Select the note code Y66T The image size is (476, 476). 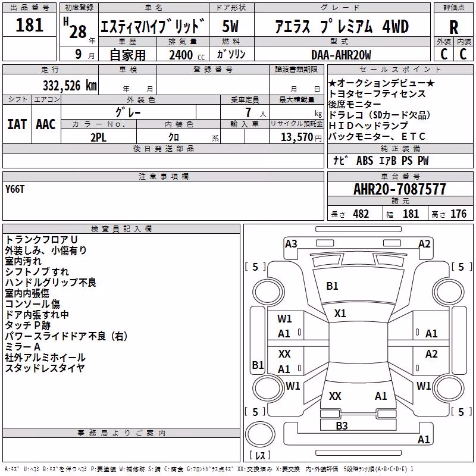click(x=14, y=189)
